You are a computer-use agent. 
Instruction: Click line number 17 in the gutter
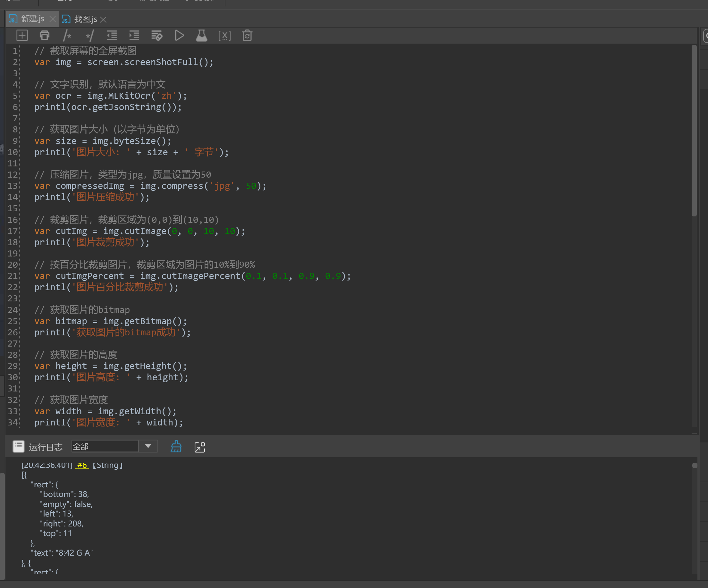(x=13, y=231)
